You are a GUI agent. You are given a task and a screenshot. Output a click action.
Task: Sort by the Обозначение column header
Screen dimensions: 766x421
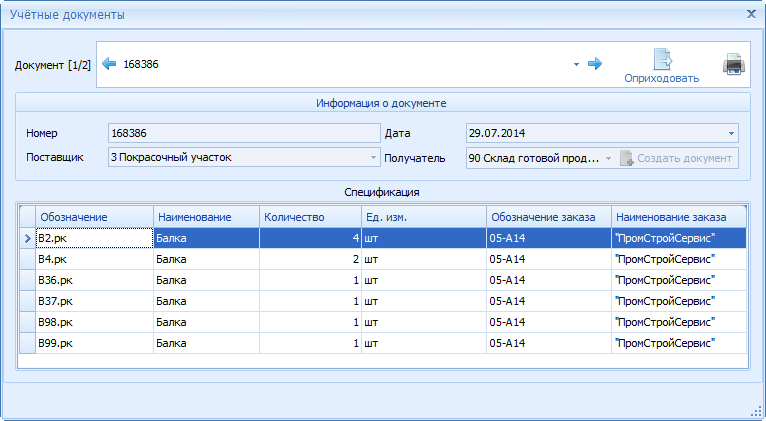click(94, 217)
